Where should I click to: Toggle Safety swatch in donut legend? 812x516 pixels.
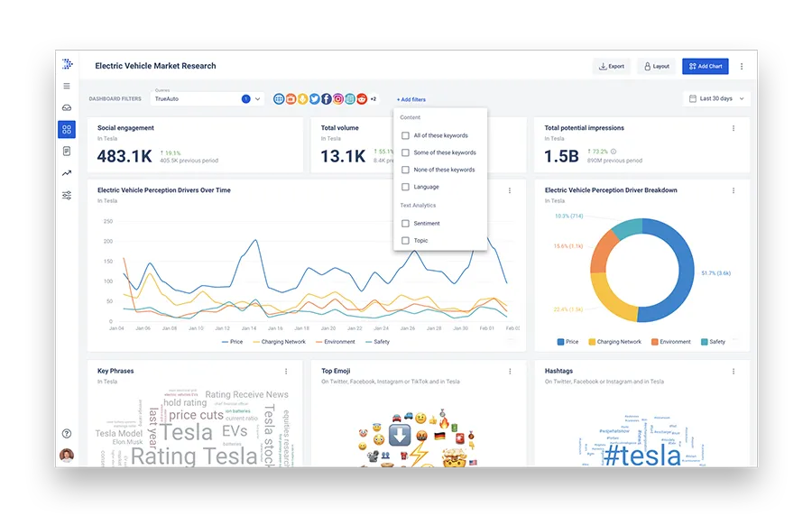705,342
